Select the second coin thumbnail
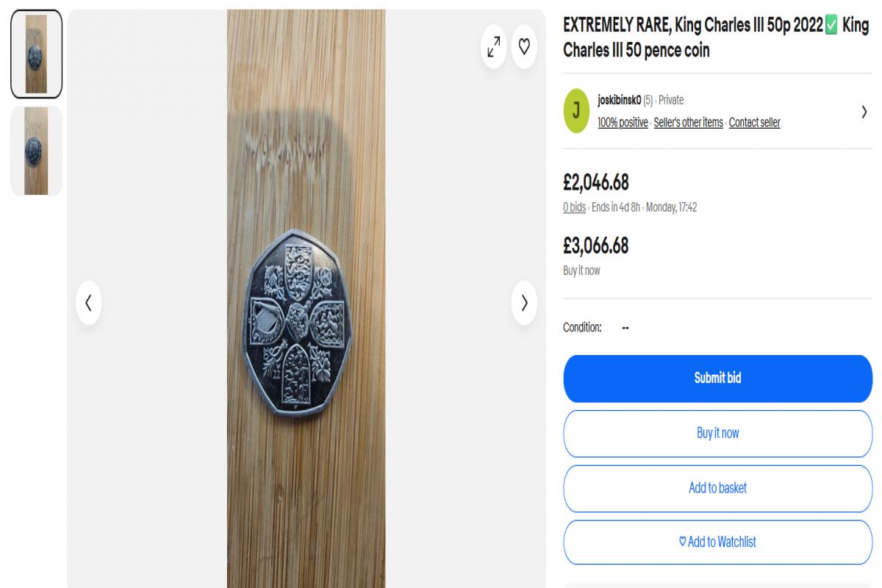The width and height of the screenshot is (882, 588). pyautogui.click(x=36, y=151)
